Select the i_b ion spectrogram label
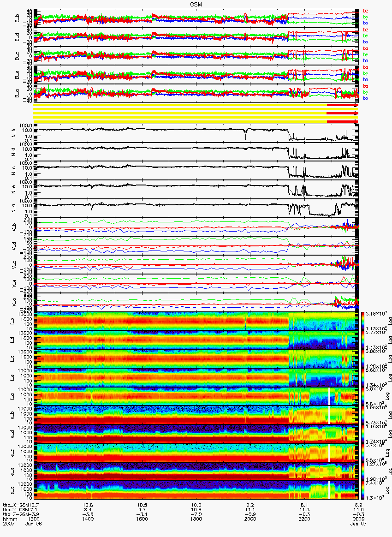The height and width of the screenshot is (537, 392). click(x=12, y=321)
